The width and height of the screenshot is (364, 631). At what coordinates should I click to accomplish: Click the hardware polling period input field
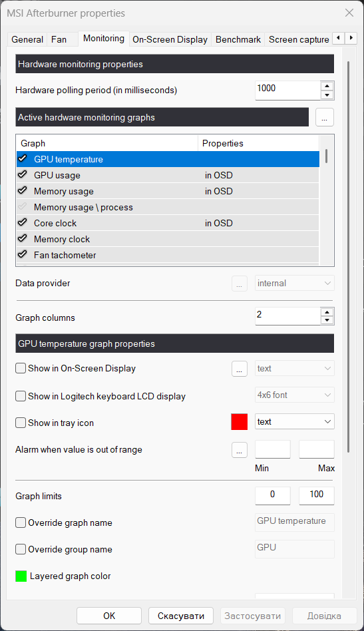click(x=288, y=90)
